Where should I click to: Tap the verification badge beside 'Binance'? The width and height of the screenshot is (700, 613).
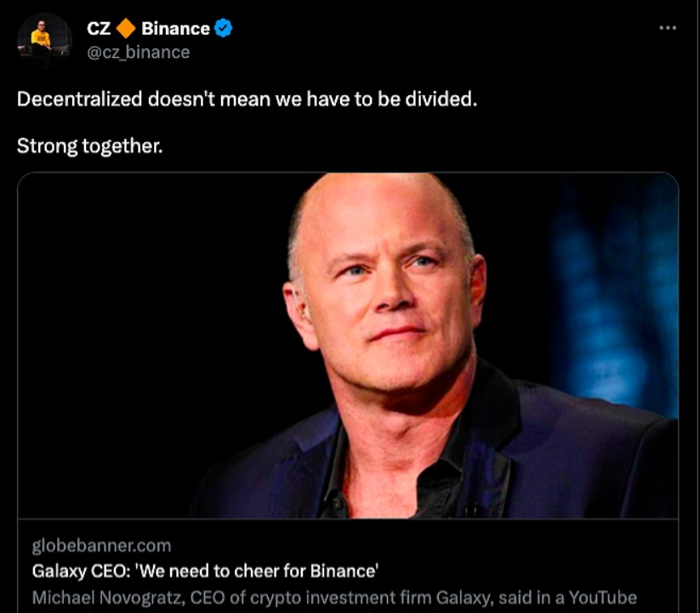[x=222, y=27]
